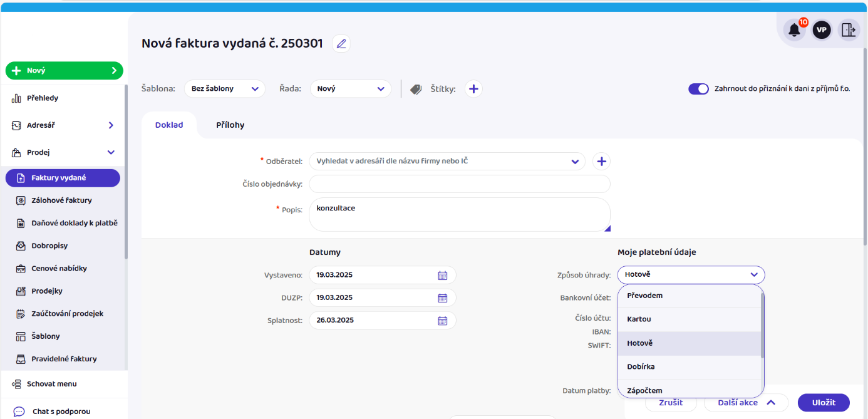
Task: Click the Schovat menu label
Action: click(x=52, y=384)
